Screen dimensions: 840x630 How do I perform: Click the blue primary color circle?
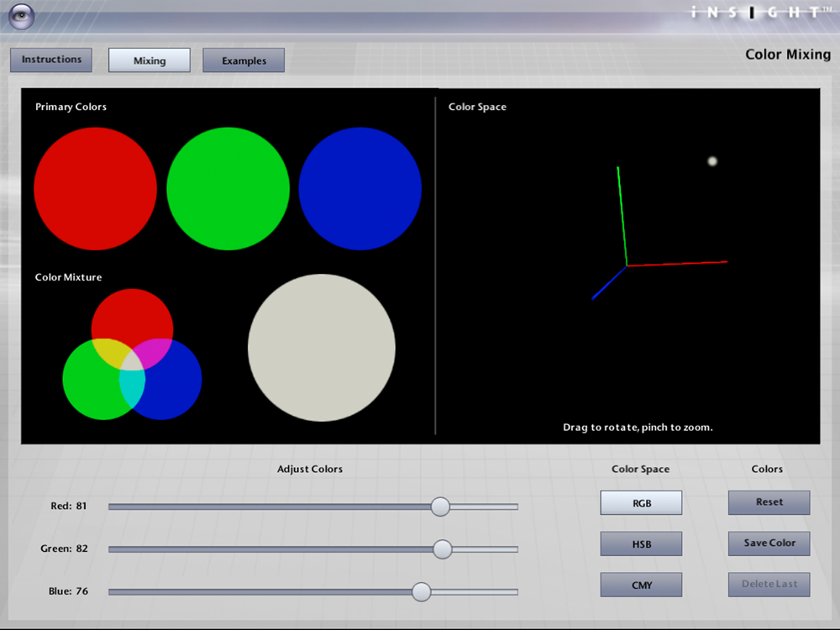coord(360,188)
